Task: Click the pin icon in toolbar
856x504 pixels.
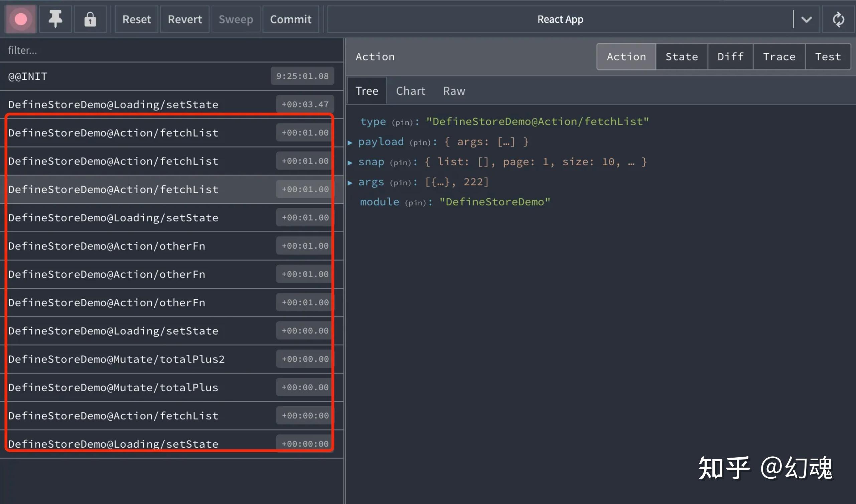Action: click(55, 19)
